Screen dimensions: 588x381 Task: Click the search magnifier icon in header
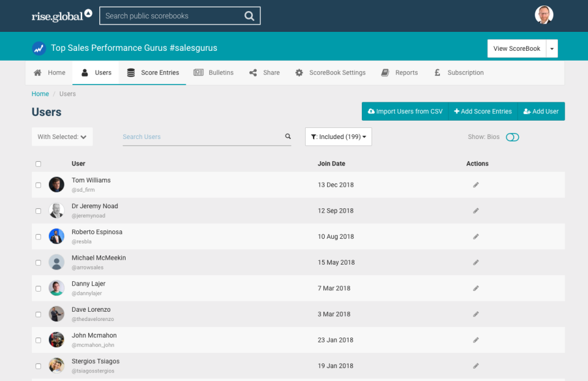click(249, 16)
